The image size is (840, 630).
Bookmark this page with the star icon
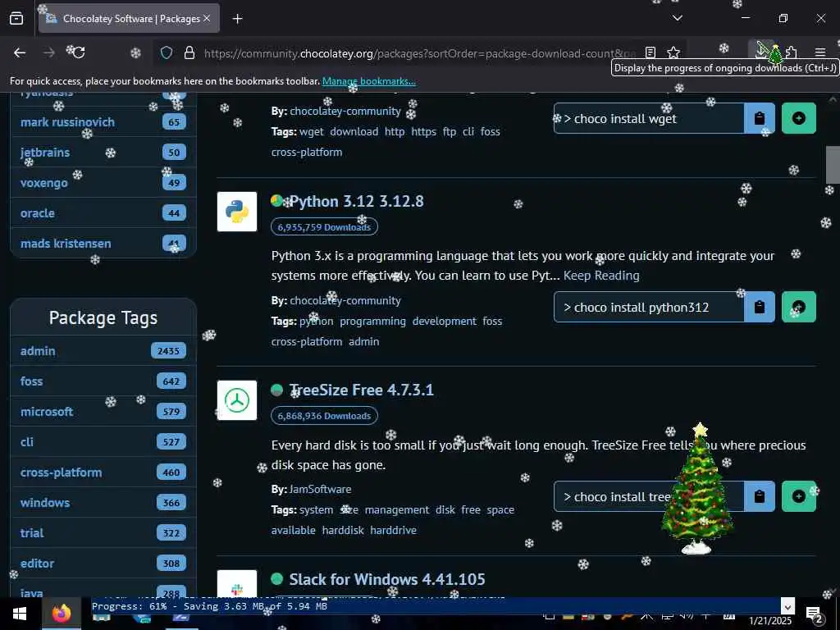(673, 52)
